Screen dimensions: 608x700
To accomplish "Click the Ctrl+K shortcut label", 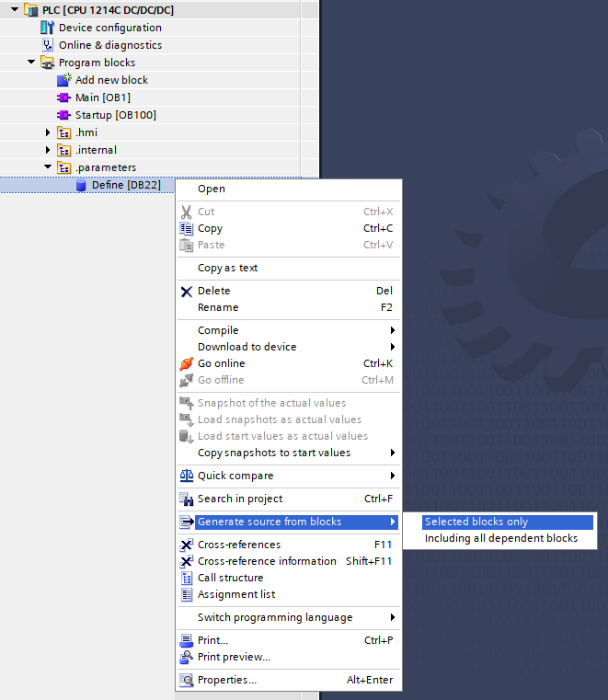I will coord(378,364).
